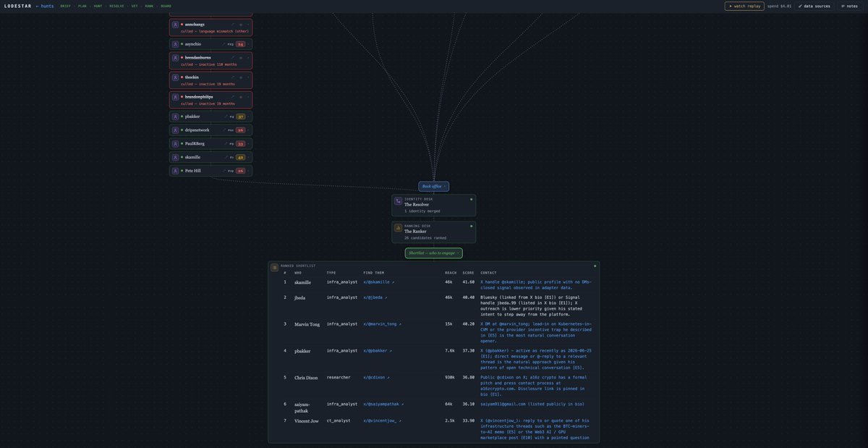Click score badge 37 on pbakker card
This screenshot has width=868, height=448.
point(241,117)
